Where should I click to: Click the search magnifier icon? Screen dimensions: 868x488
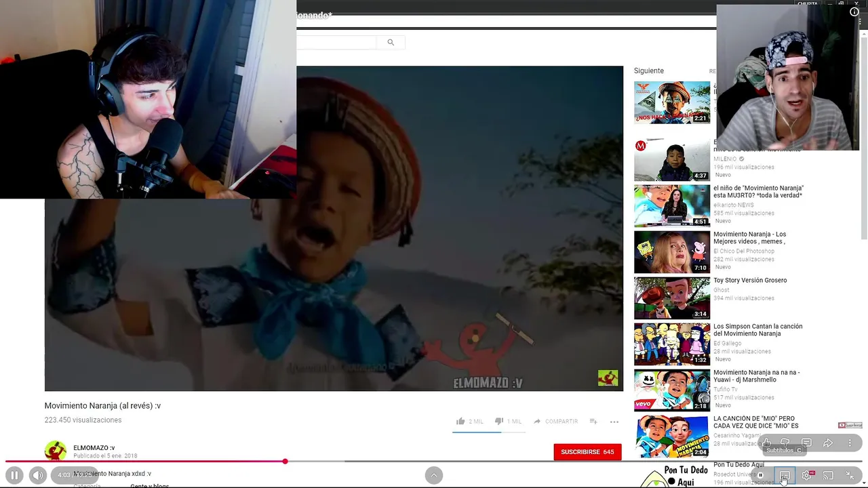391,42
